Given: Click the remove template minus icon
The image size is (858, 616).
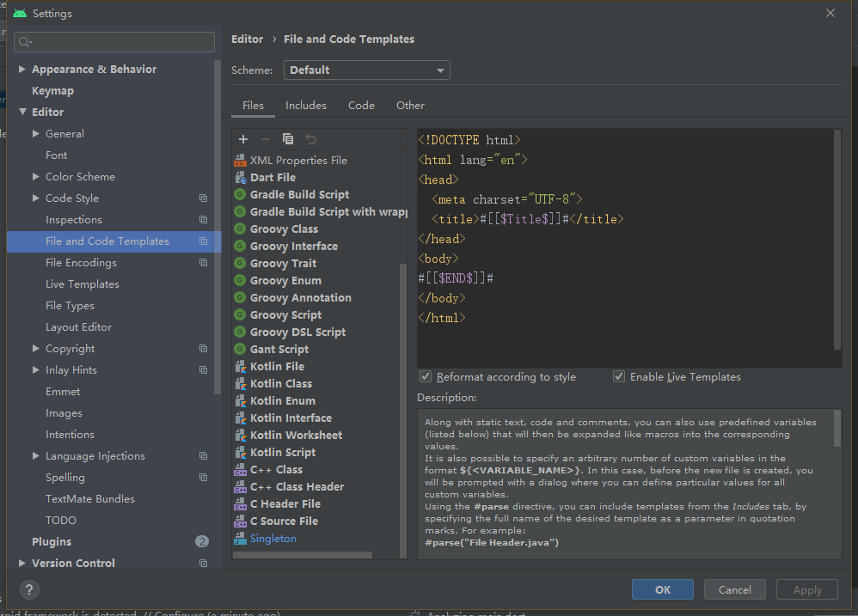Looking at the screenshot, I should (266, 139).
